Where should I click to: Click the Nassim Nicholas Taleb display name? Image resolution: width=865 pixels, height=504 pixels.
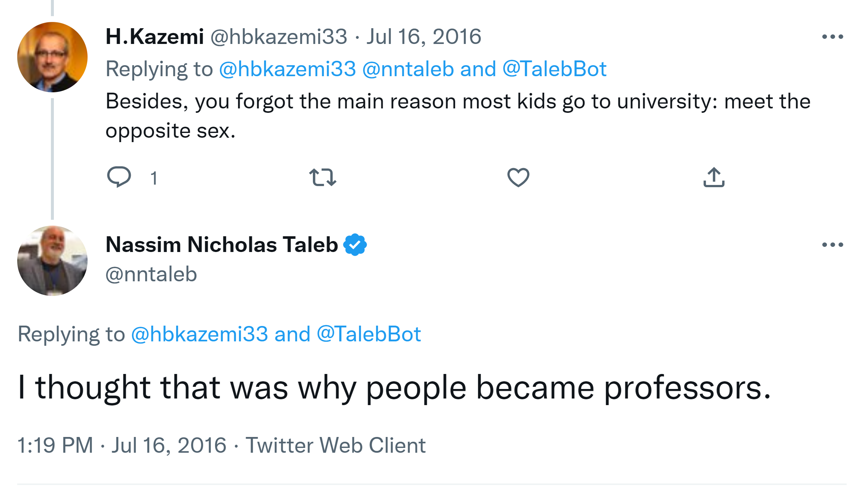[222, 245]
